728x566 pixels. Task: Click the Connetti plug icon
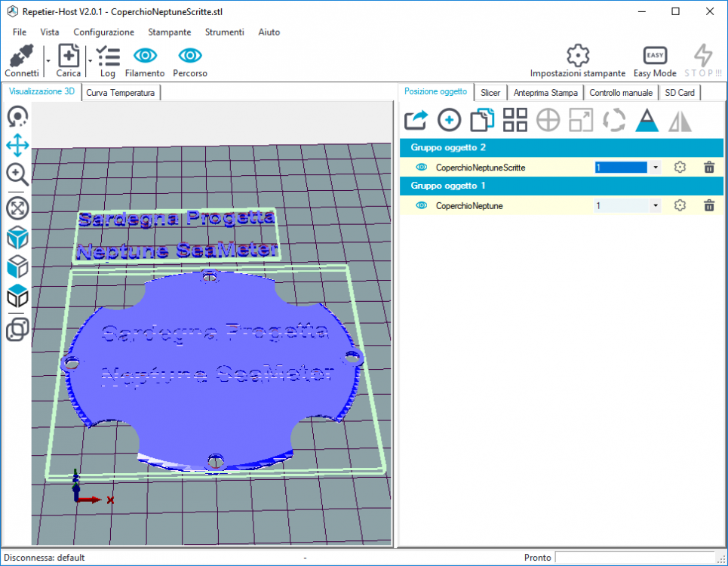tap(21, 57)
